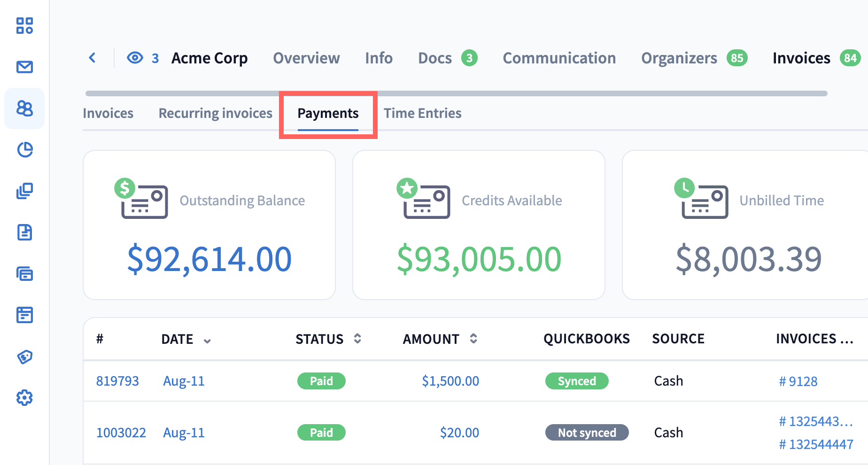868x465 pixels.
Task: Sort payments by AMOUNT column arrows
Action: pyautogui.click(x=473, y=339)
